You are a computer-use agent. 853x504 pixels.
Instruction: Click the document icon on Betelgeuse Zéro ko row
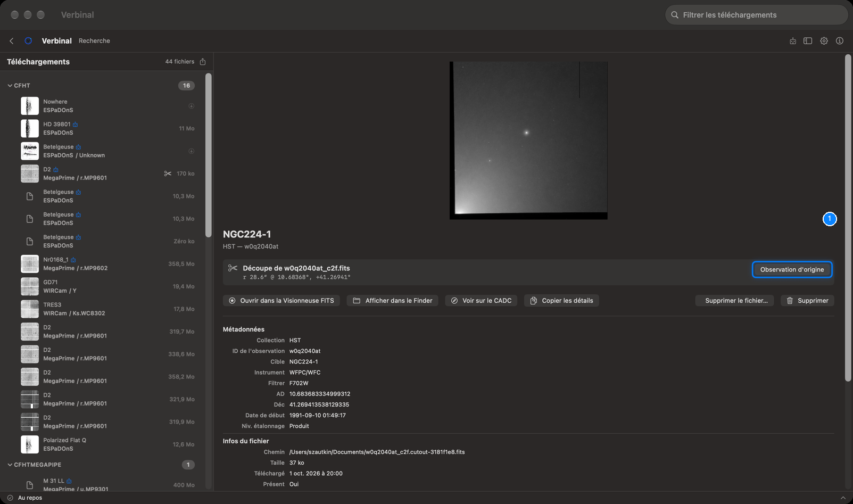pyautogui.click(x=30, y=242)
